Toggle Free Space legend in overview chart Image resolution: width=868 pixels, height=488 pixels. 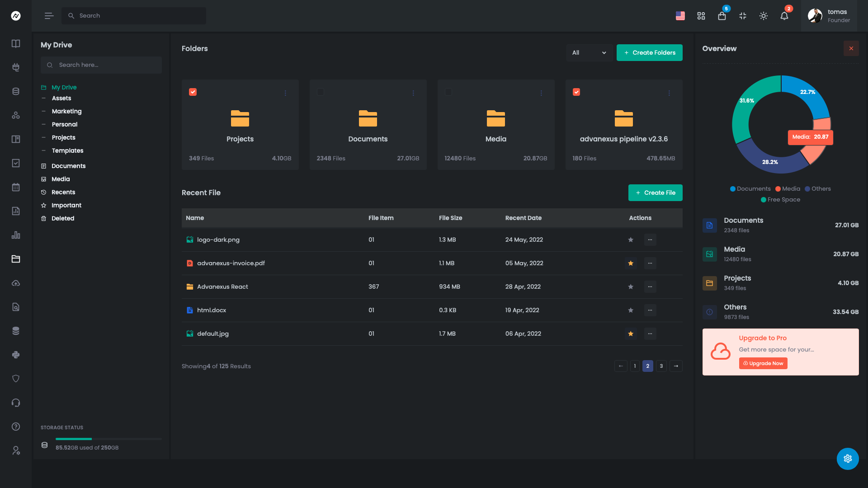click(x=780, y=199)
